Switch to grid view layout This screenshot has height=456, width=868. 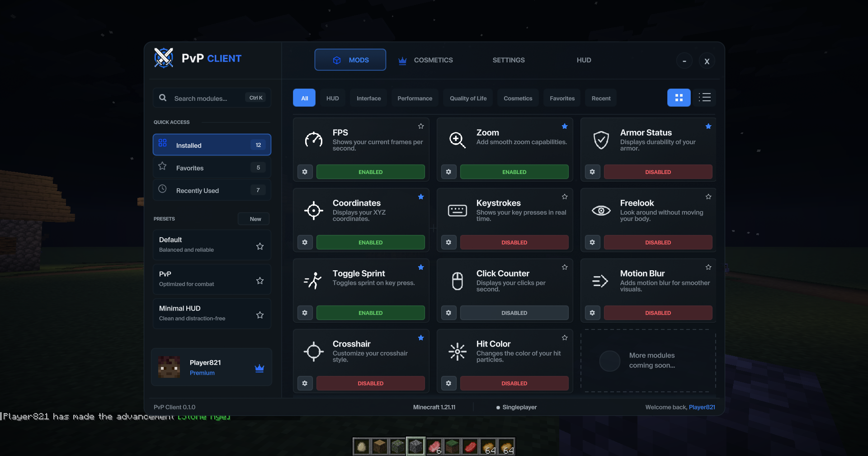[679, 98]
